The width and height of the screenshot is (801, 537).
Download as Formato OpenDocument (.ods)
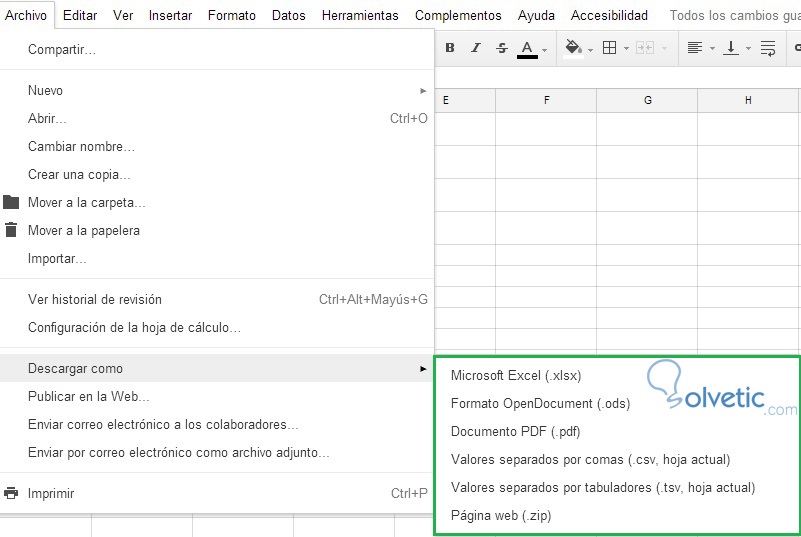point(617,404)
